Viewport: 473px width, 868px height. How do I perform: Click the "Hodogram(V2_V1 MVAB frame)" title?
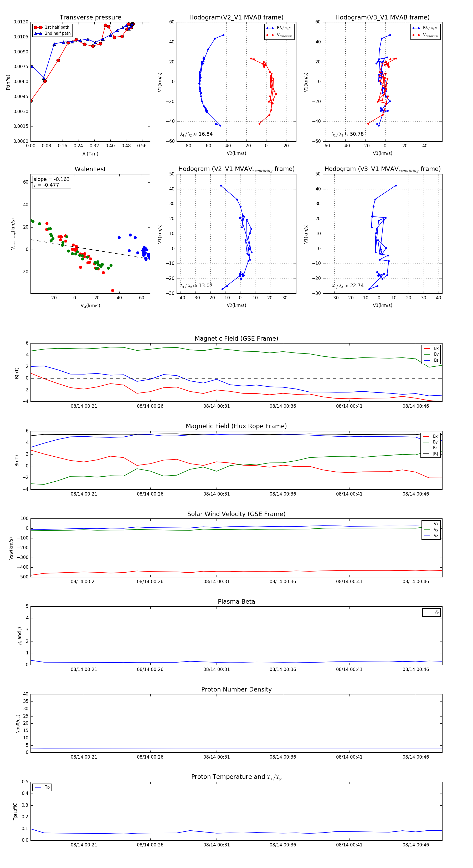pyautogui.click(x=236, y=17)
